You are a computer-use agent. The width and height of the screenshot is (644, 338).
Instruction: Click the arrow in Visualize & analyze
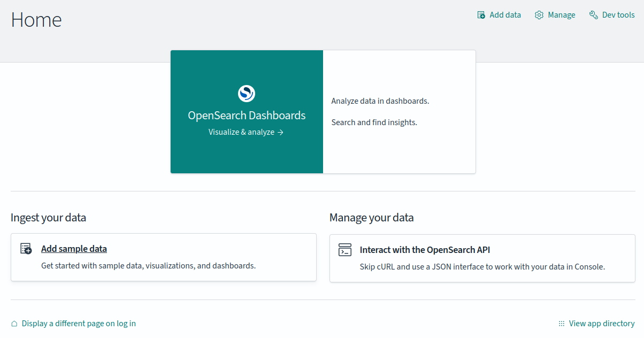(281, 132)
